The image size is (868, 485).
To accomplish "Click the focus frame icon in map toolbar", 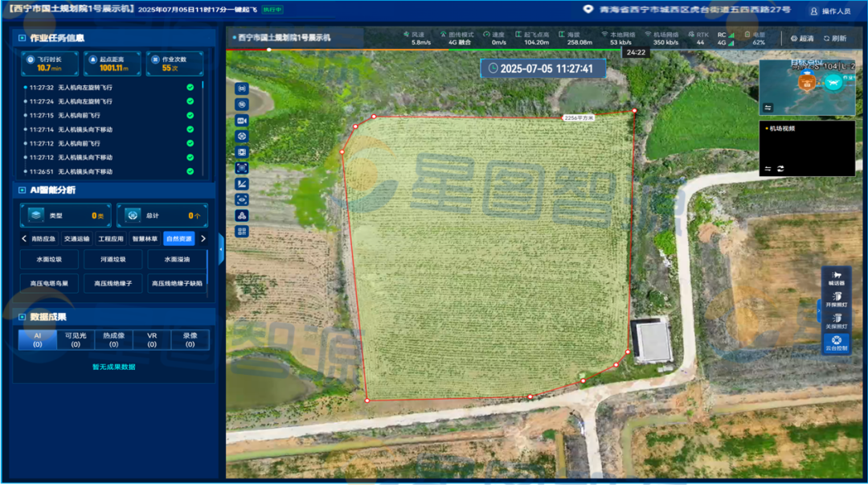I will pyautogui.click(x=242, y=168).
